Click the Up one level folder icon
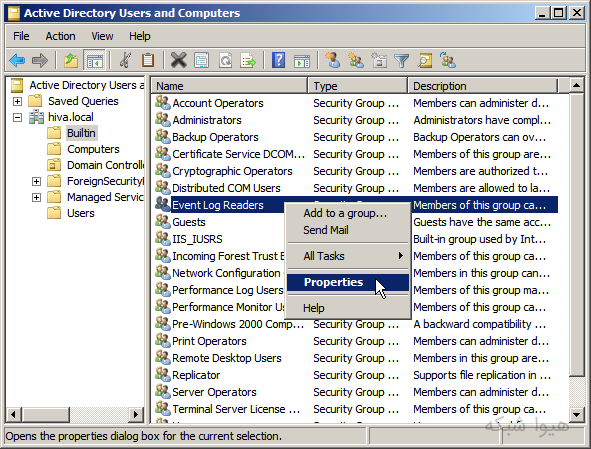Image resolution: width=591 pixels, height=449 pixels. click(x=70, y=60)
